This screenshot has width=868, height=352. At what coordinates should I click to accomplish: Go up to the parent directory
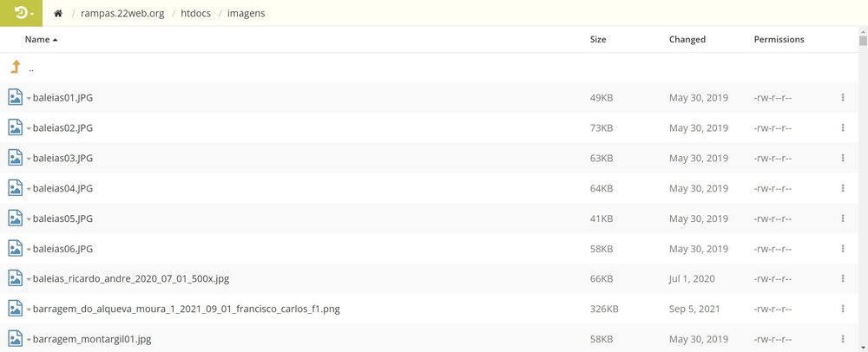pos(16,68)
